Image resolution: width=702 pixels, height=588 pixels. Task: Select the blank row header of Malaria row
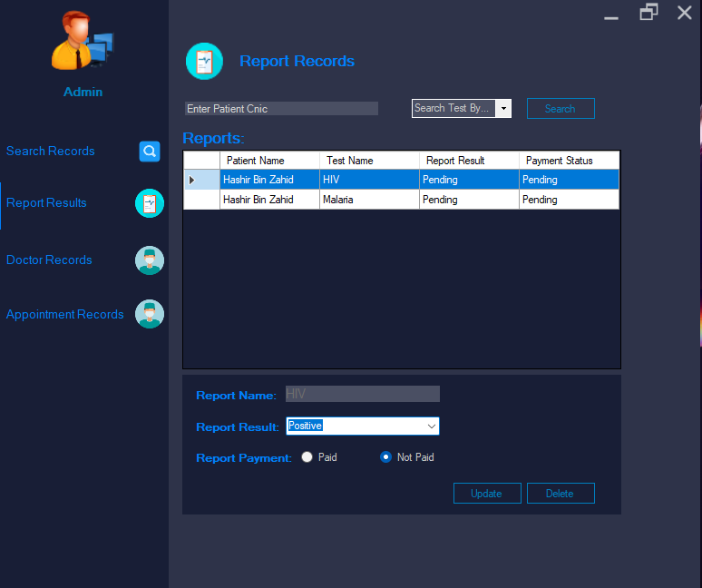202,200
